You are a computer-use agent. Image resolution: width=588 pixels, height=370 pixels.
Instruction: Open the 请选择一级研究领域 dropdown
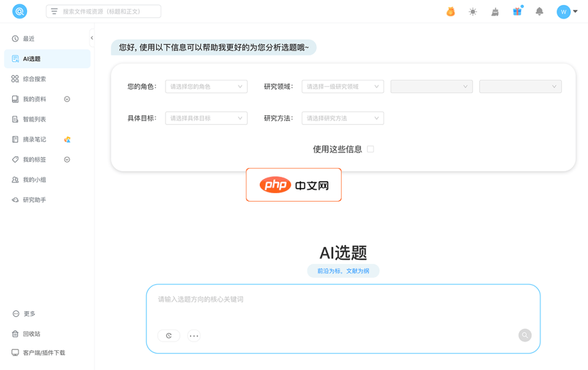[x=343, y=86]
